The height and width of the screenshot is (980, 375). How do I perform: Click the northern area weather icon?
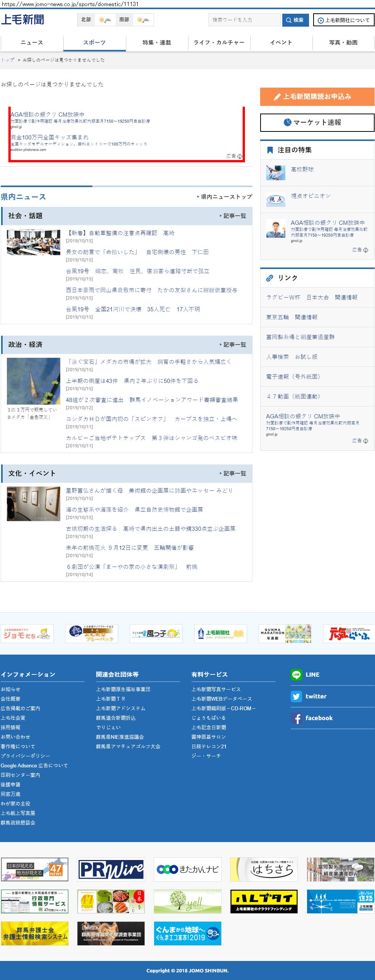pyautogui.click(x=105, y=20)
